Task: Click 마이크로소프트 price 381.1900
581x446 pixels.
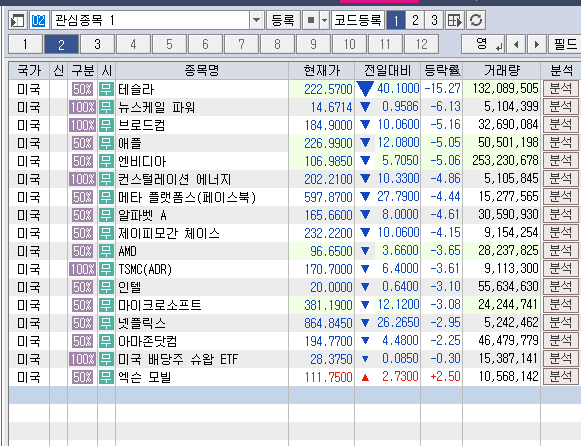Action: click(328, 305)
